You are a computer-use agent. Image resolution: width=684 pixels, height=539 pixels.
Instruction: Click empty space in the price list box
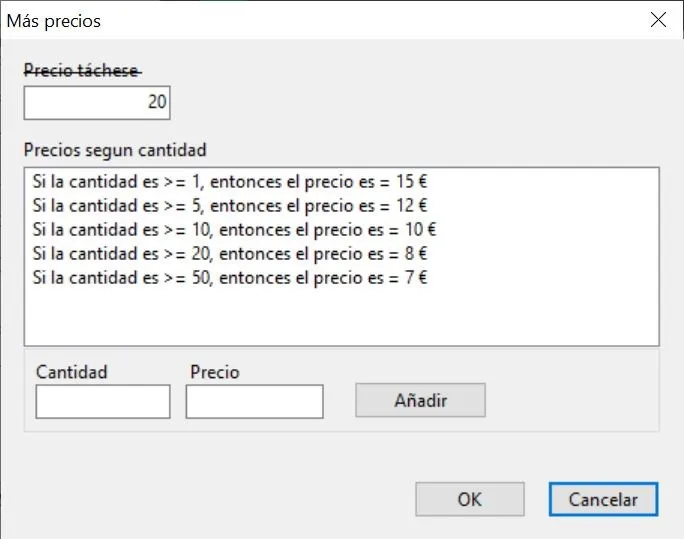click(x=342, y=316)
